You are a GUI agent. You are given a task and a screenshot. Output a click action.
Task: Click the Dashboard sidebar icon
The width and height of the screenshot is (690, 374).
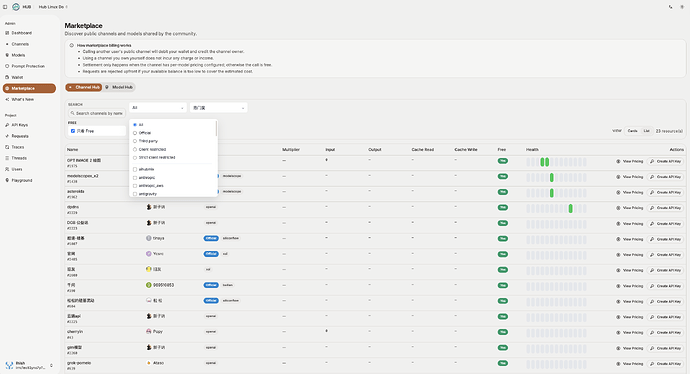click(7, 33)
